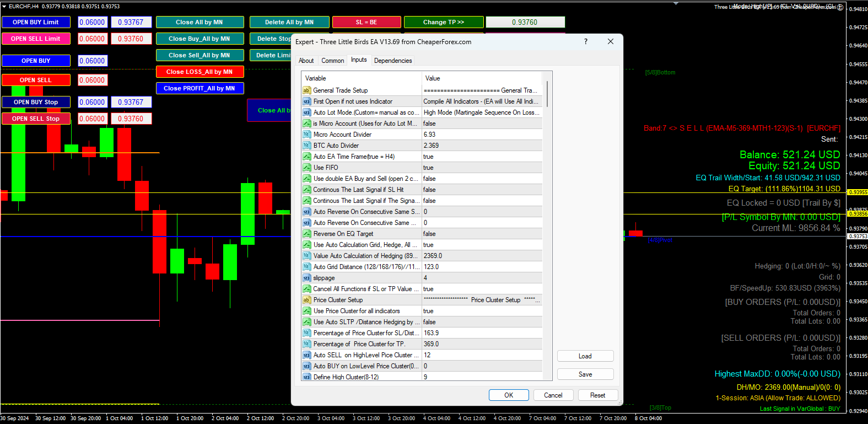Click icon beside Use Auto SLTP /Distance Hedging
The image size is (868, 424).
pyautogui.click(x=307, y=322)
